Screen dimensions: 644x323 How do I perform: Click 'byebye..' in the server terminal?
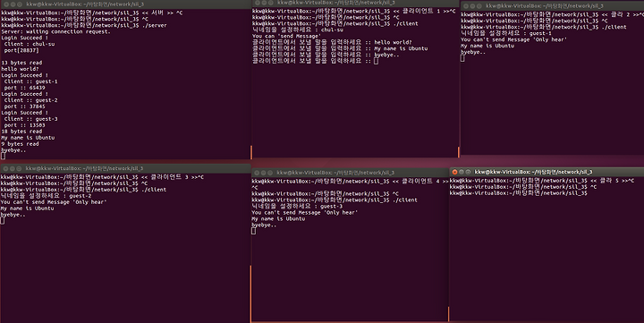tap(13, 150)
